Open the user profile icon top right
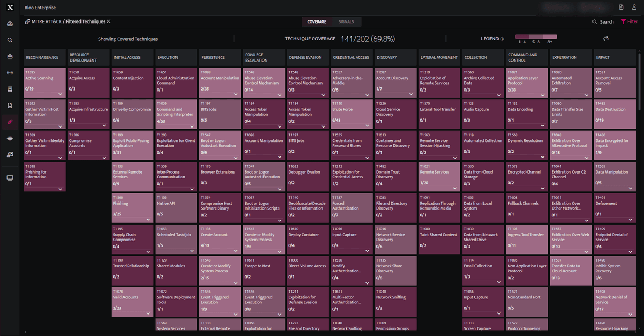 pyautogui.click(x=634, y=7)
